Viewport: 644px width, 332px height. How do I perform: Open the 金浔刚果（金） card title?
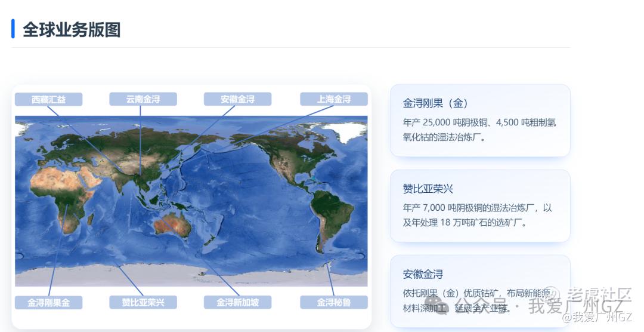pyautogui.click(x=435, y=103)
